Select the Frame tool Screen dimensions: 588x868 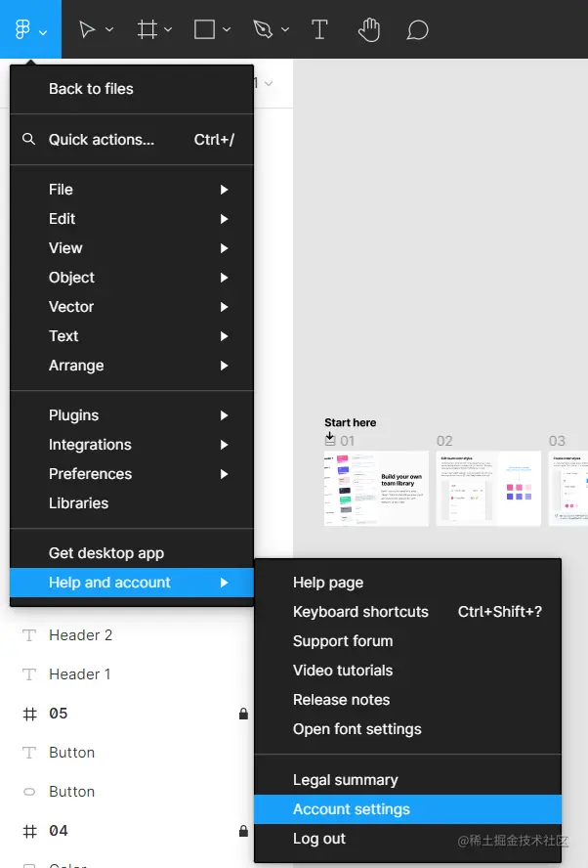coord(147,29)
